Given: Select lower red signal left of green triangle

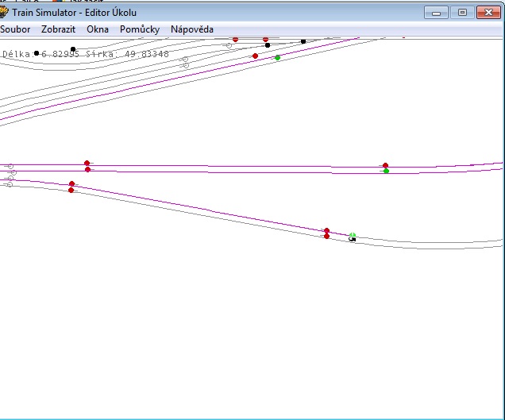Looking at the screenshot, I should coord(326,236).
